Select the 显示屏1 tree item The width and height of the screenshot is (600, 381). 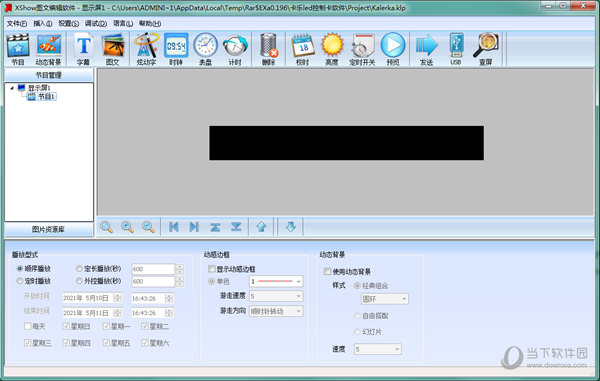(39, 88)
